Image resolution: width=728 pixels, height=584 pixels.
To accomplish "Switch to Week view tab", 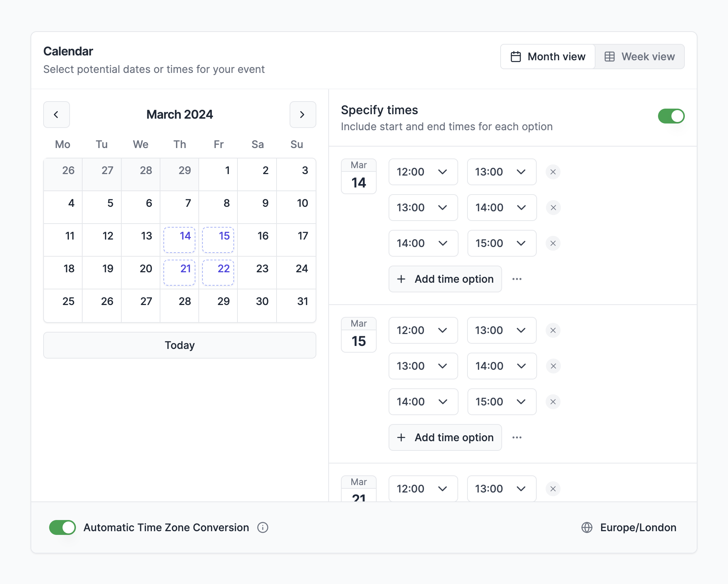I will [639, 57].
